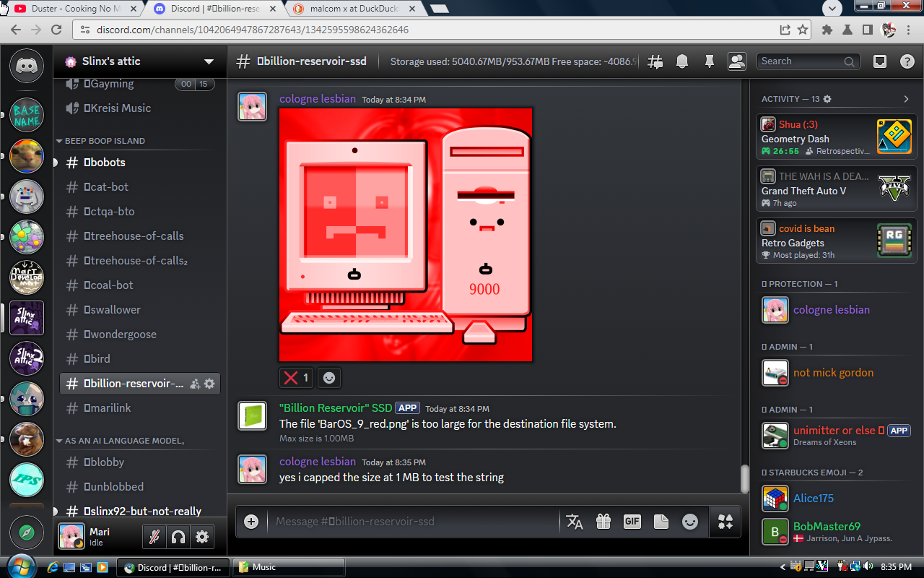Toggle deafen with headphones button
The image size is (924, 578).
(x=178, y=537)
